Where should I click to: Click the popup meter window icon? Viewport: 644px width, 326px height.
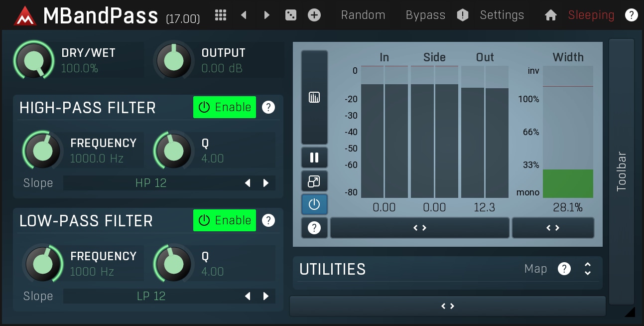point(314,181)
